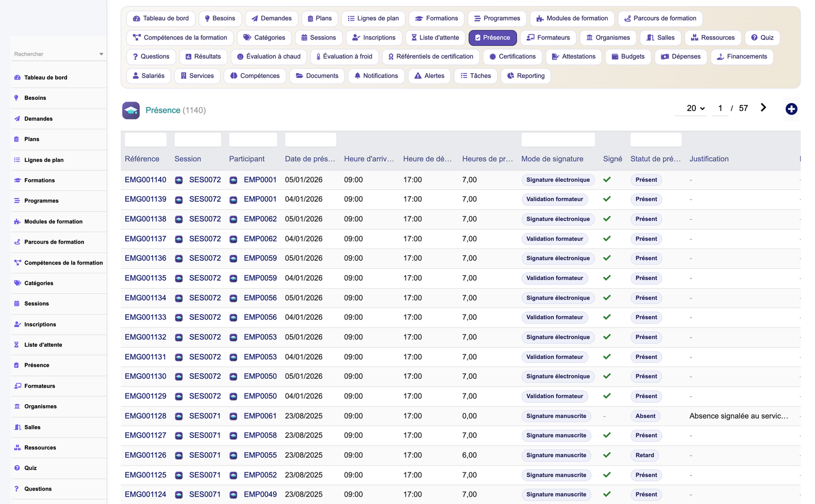Click the participant icon next to EMP0061
815x504 pixels.
(234, 416)
